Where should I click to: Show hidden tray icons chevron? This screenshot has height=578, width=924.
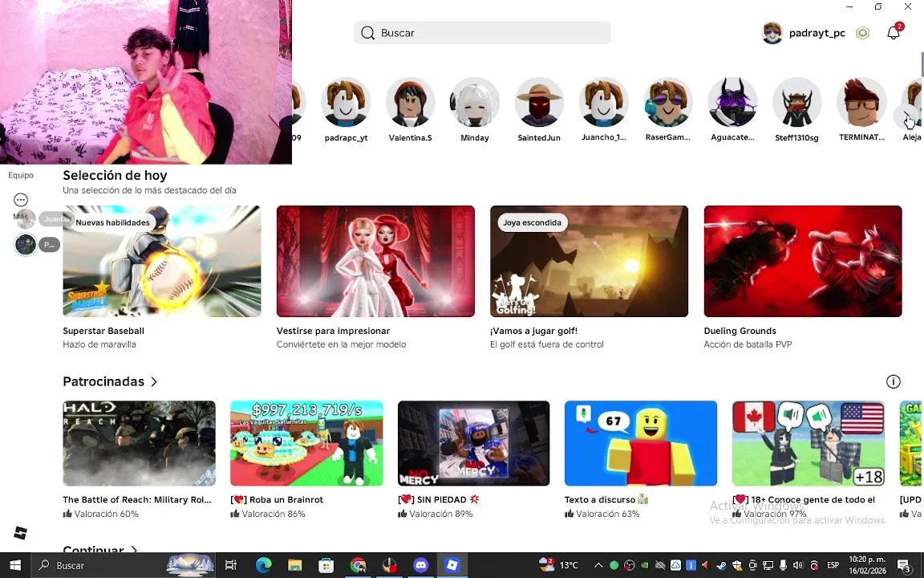(x=598, y=566)
